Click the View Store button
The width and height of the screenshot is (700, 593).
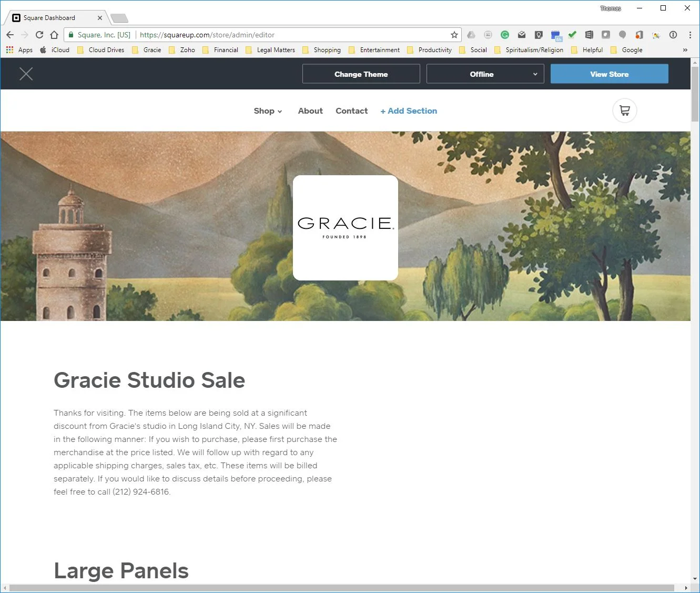(609, 74)
